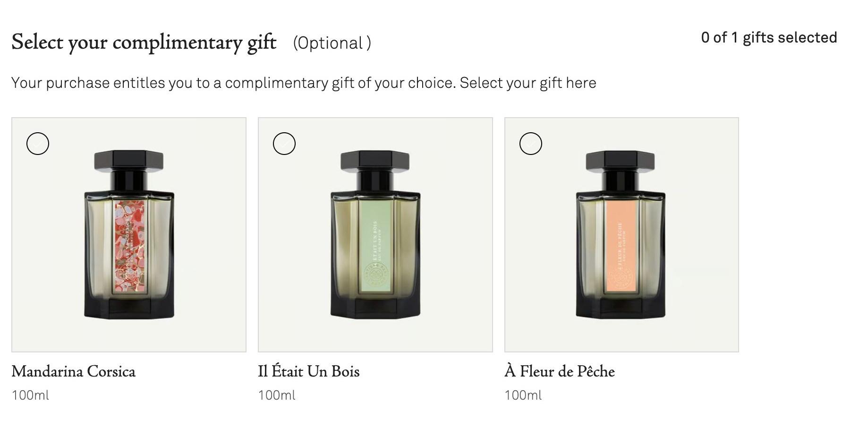Click the green label on Il Était bottle
Viewport: 868px width, 445px height.
[375, 246]
